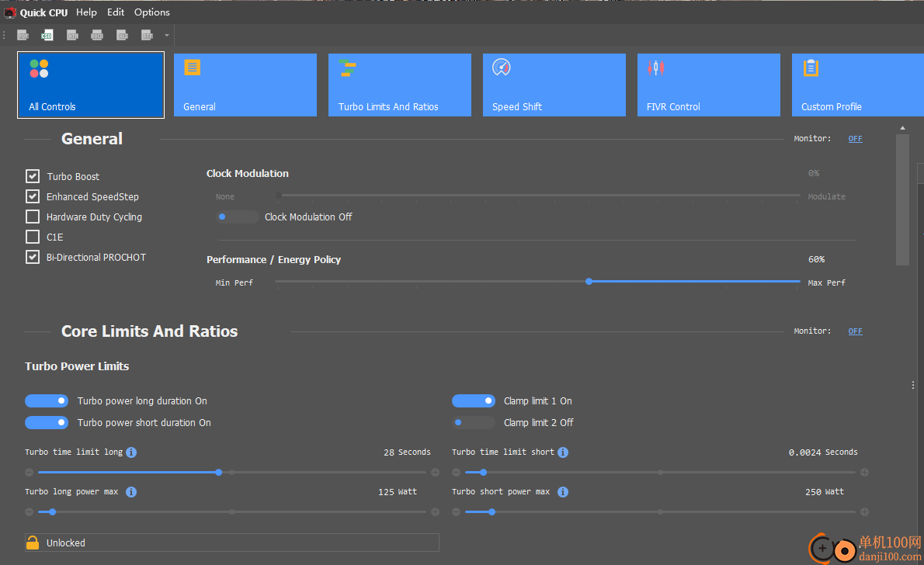
Task: Click the padlock icon beside Unlocked
Action: [x=33, y=542]
